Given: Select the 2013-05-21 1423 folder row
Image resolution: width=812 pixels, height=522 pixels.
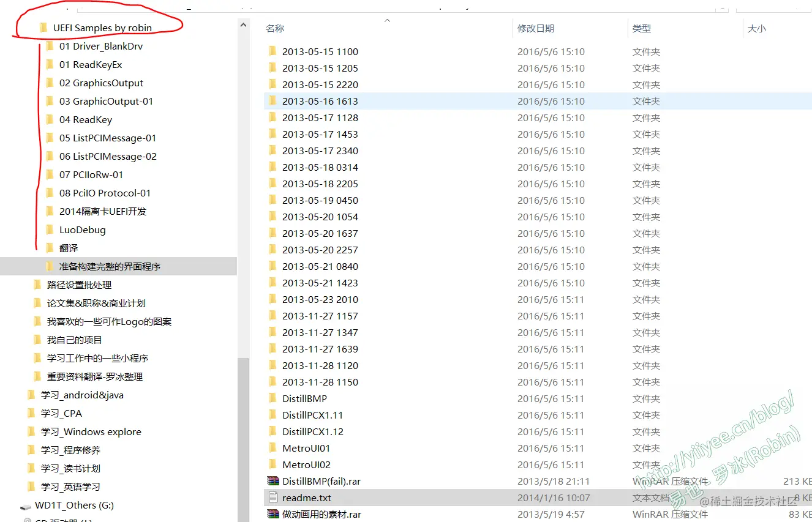Looking at the screenshot, I should pos(538,283).
